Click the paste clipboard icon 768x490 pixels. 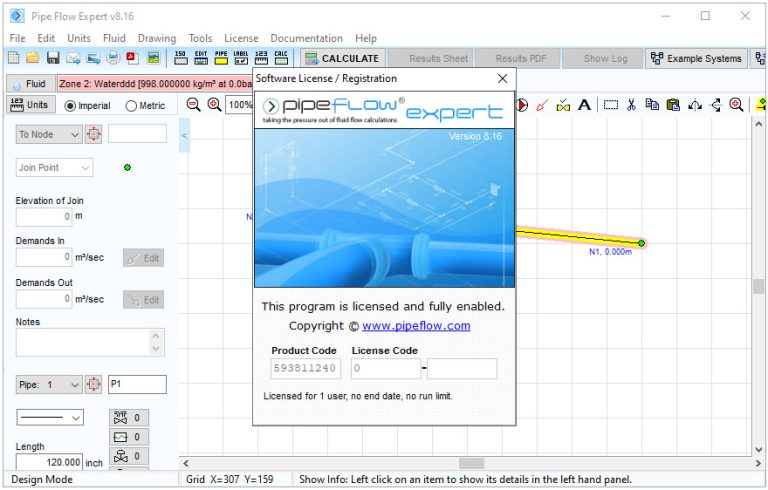(673, 105)
